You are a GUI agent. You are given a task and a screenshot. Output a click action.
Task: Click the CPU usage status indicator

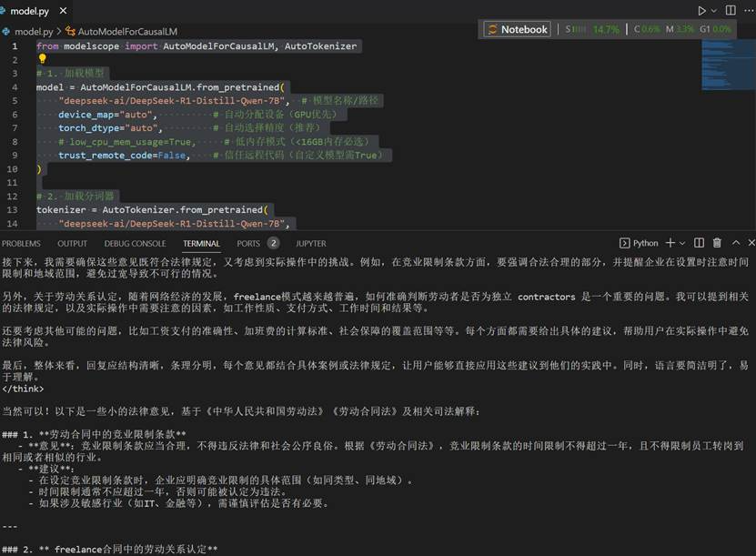click(x=647, y=29)
